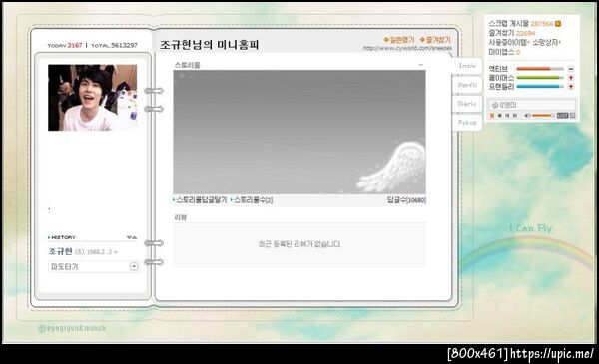
Task: Mute the music player speaker icon
Action: click(x=527, y=115)
